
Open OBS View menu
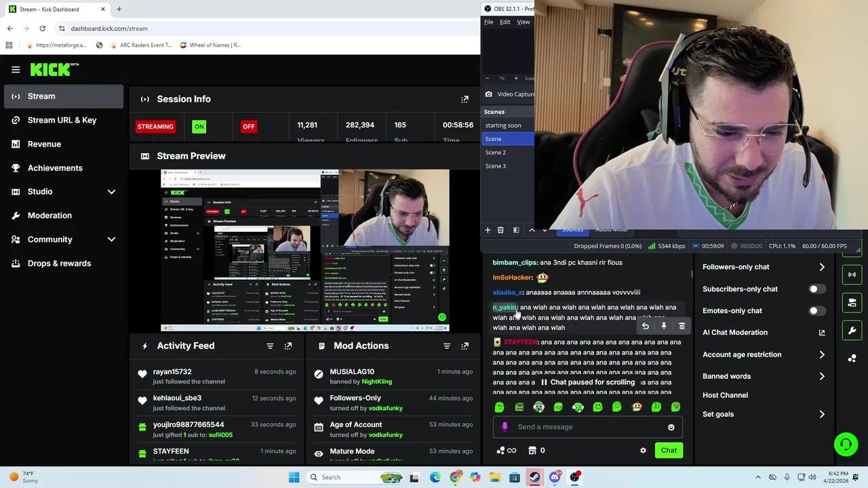(524, 22)
